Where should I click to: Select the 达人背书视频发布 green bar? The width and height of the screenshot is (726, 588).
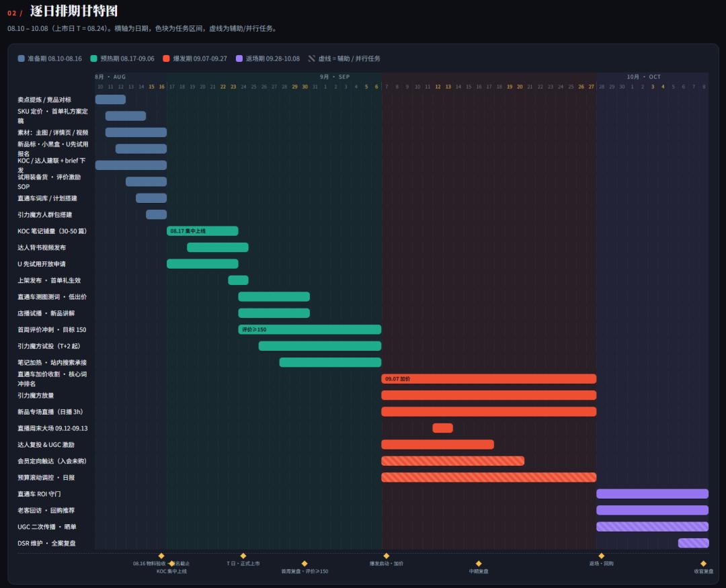(x=218, y=247)
